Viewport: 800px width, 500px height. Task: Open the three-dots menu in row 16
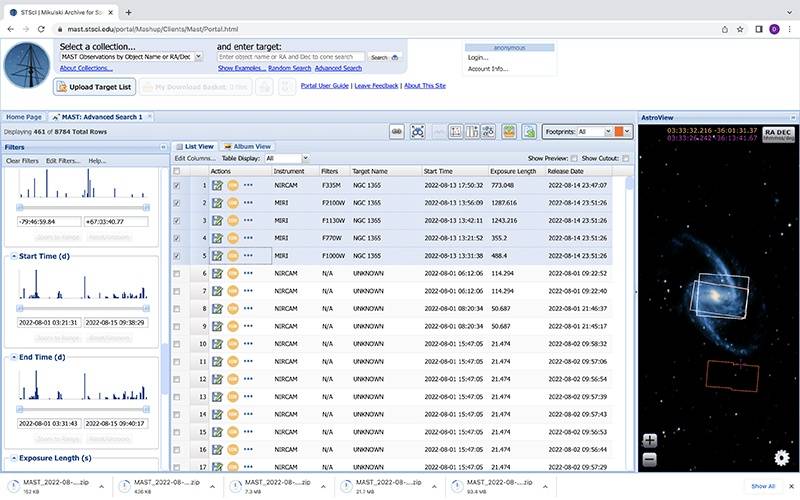pos(248,449)
